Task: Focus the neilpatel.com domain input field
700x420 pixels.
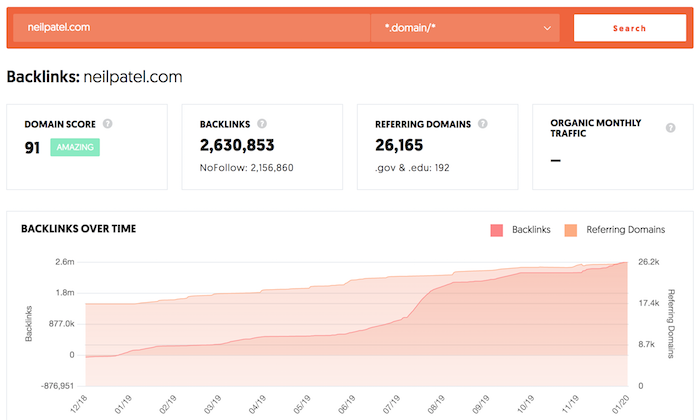Action: (192, 28)
